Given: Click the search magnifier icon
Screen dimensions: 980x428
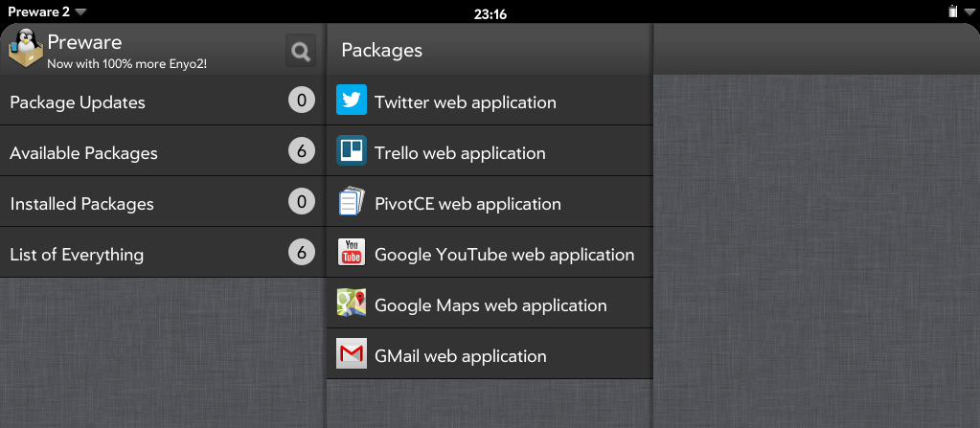Looking at the screenshot, I should coord(301,52).
